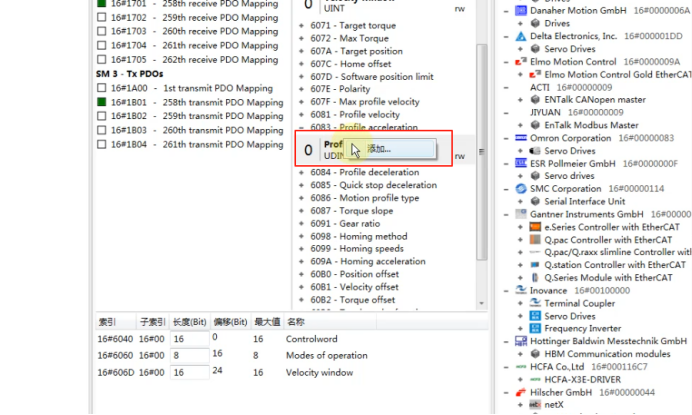Select Elmo Motion Control Gold EtherCAT device
Screen dimensions: 692x415
click(x=617, y=75)
